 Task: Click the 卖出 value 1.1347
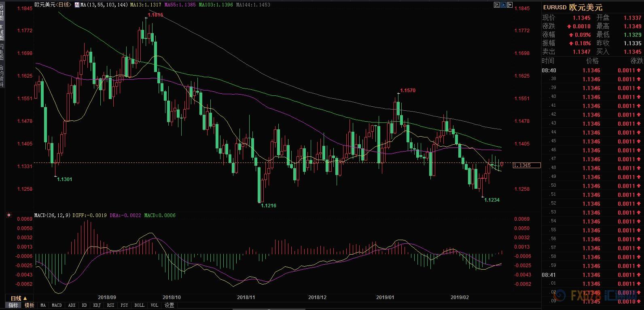(x=581, y=52)
